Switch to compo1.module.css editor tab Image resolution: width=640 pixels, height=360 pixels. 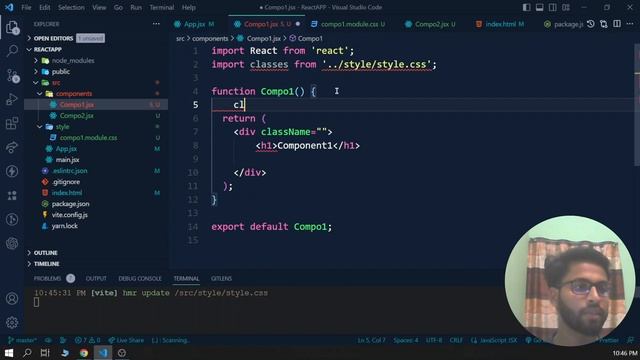[349, 24]
